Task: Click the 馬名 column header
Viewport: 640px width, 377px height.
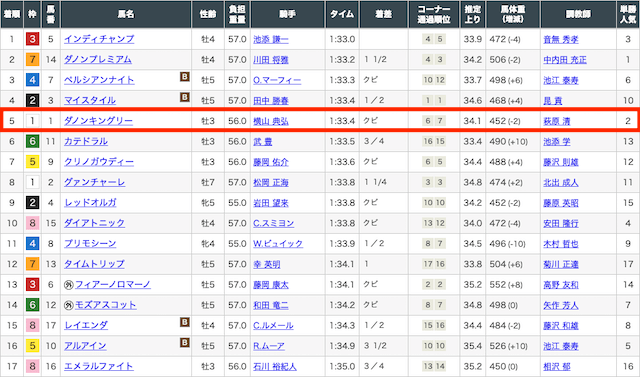Action: [126, 14]
